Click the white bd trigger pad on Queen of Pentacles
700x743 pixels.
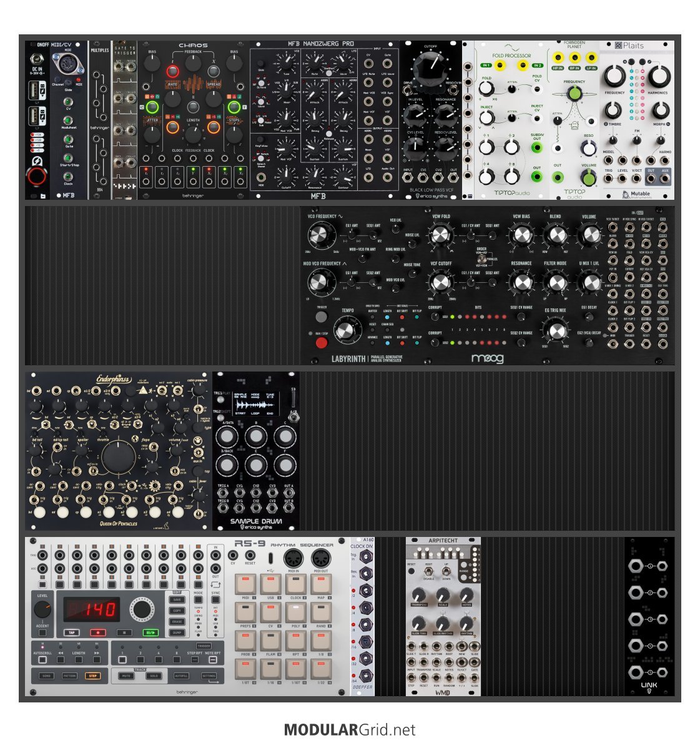pyautogui.click(x=40, y=512)
